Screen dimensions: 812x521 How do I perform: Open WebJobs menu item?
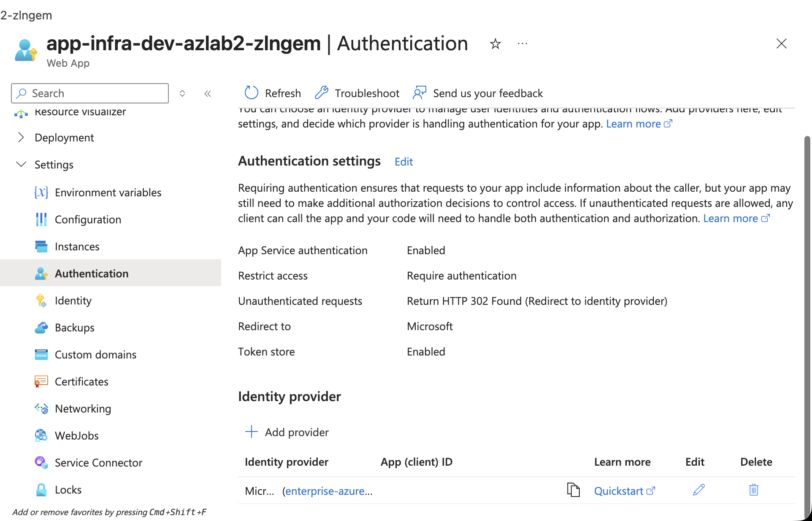click(77, 436)
